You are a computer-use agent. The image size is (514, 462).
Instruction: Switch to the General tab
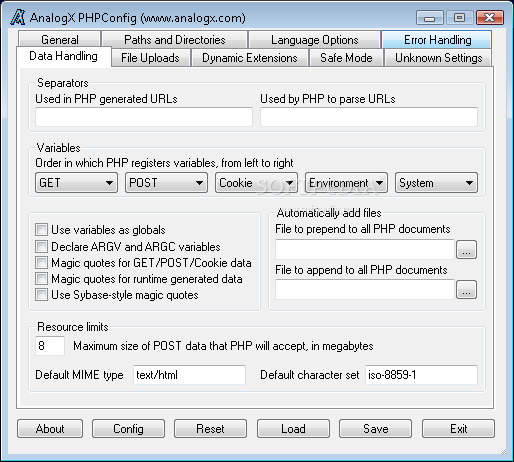pyautogui.click(x=60, y=40)
